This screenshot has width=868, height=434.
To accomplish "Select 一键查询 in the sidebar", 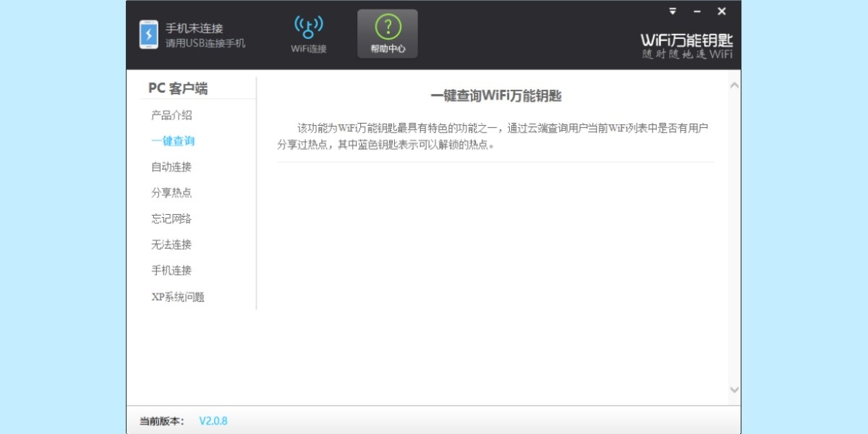I will (173, 141).
